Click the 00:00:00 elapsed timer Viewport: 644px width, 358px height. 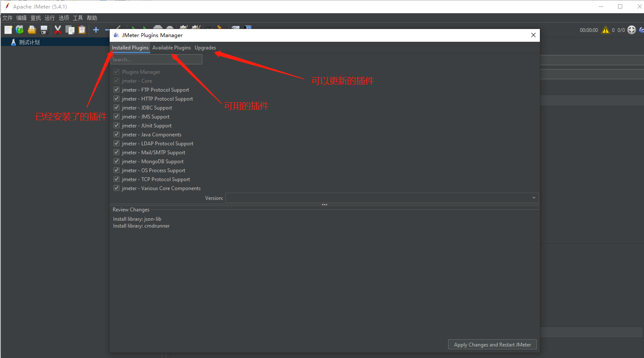(x=589, y=30)
